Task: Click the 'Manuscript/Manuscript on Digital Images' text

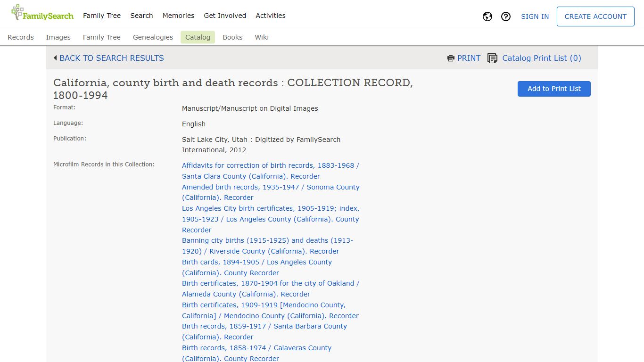Action: (250, 108)
